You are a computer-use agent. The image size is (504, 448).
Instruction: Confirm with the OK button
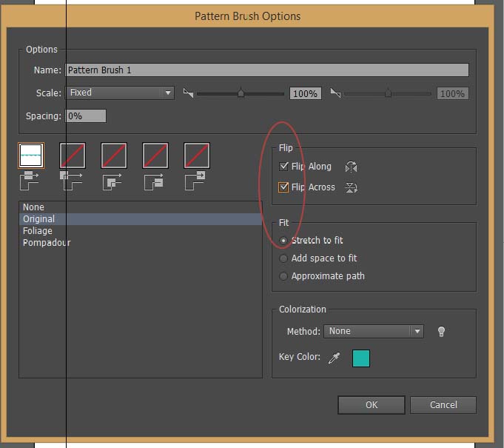click(x=372, y=405)
